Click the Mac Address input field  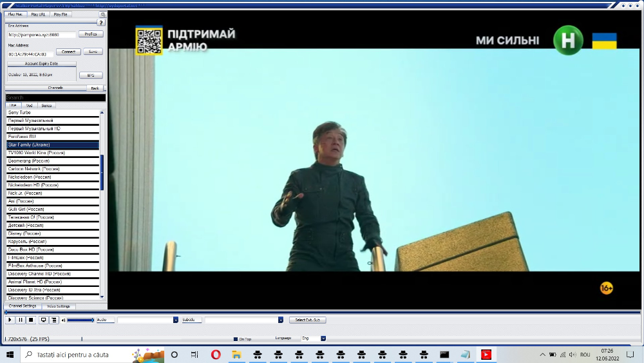pyautogui.click(x=30, y=54)
